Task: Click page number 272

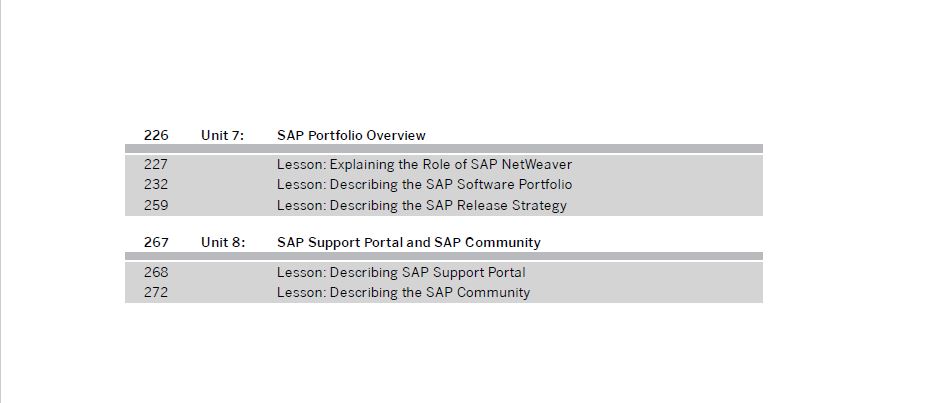Action: pyautogui.click(x=156, y=292)
